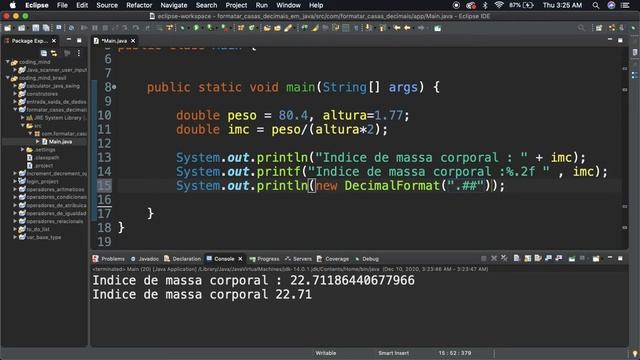Image resolution: width=640 pixels, height=360 pixels.
Task: Open the Project menu
Action: point(236,5)
